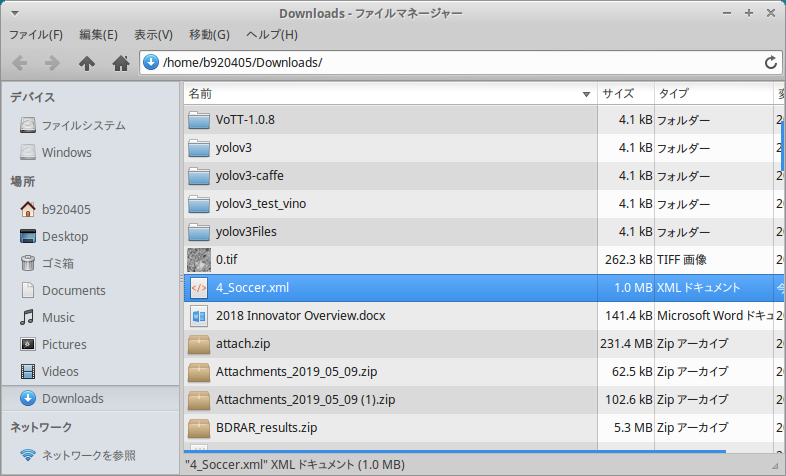Viewport: 786px width, 476px height.
Task: Click the Attachments_2019_05_09.zip archive icon
Action: 199,372
